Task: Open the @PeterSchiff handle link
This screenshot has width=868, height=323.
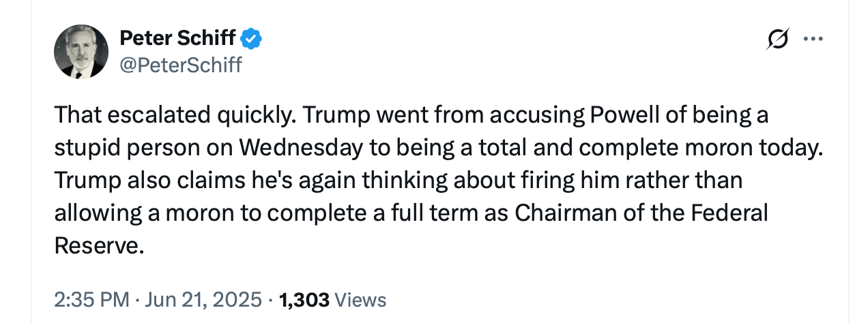Action: [x=180, y=65]
